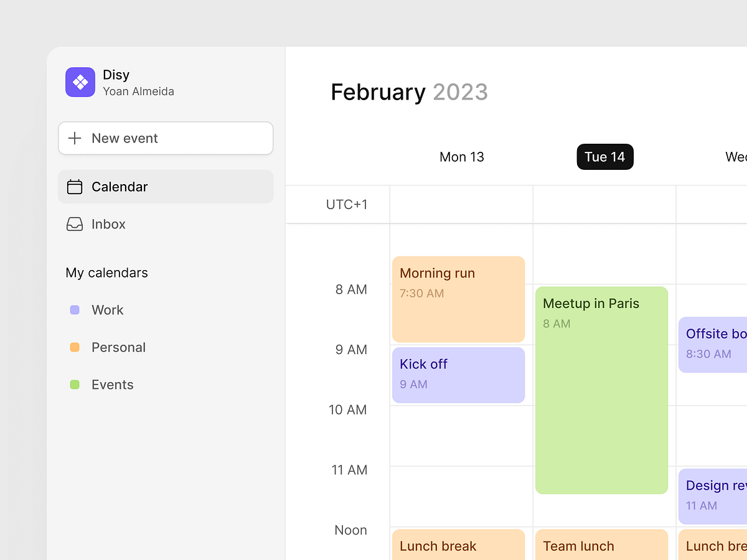Click the Yoan Almeida account name

coord(138,91)
